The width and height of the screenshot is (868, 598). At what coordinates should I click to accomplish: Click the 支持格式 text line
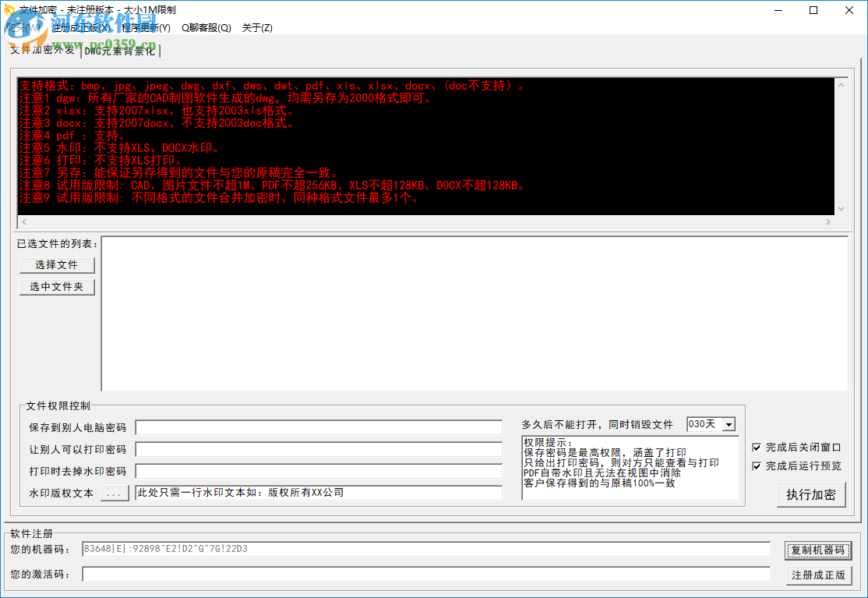click(x=272, y=86)
